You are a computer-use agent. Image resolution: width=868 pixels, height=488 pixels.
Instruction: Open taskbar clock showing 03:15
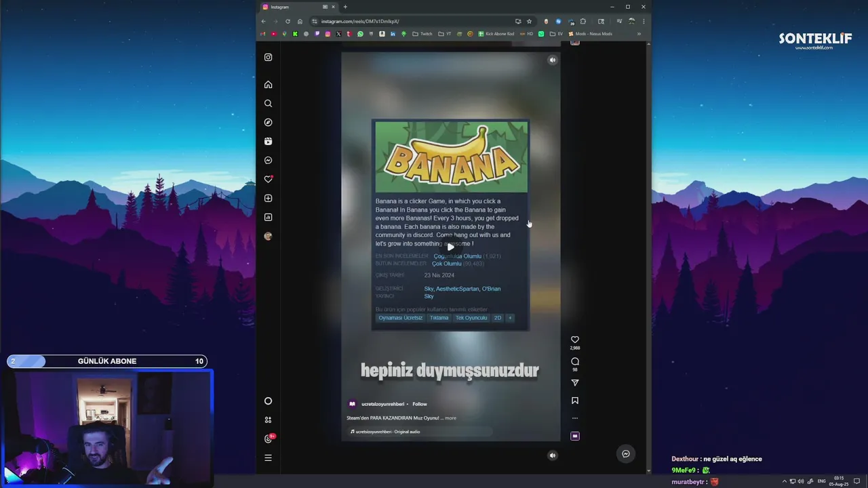pyautogui.click(x=839, y=481)
